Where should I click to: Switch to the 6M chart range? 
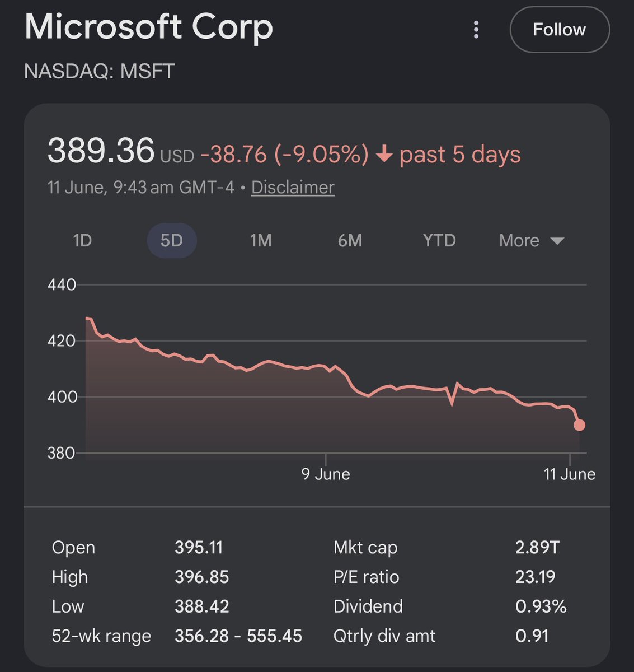pyautogui.click(x=350, y=241)
